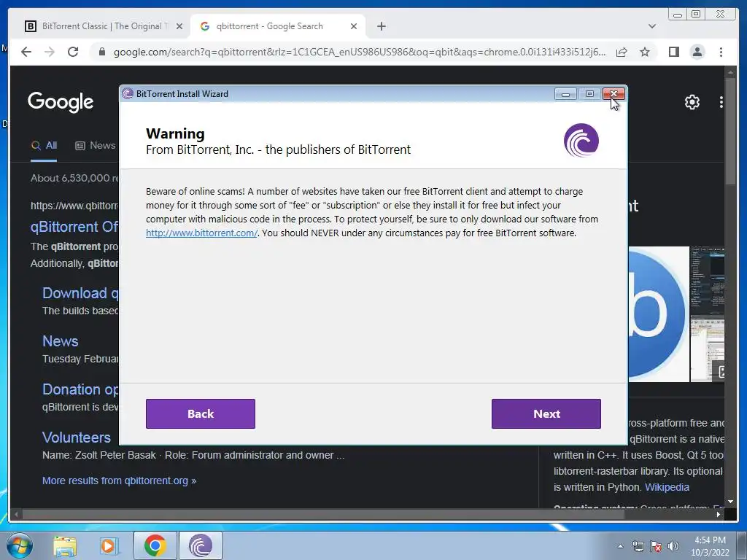Open a new Chrome tab
Image resolution: width=747 pixels, height=560 pixels.
pos(381,27)
